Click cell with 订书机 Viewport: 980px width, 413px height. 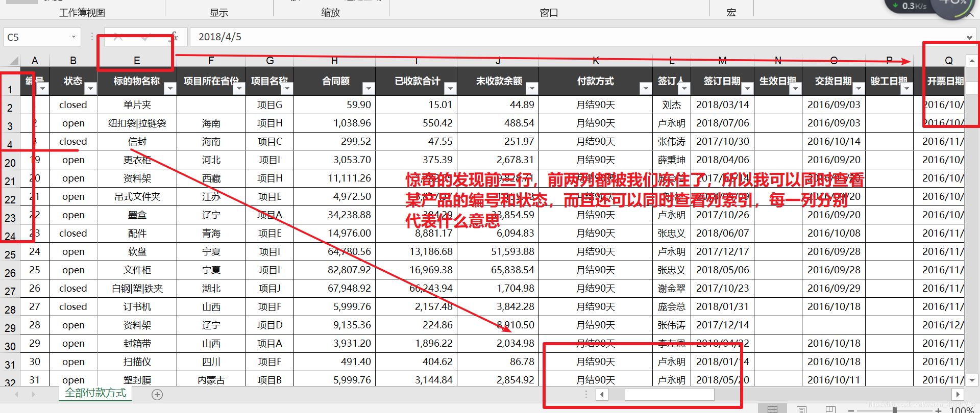pyautogui.click(x=137, y=306)
